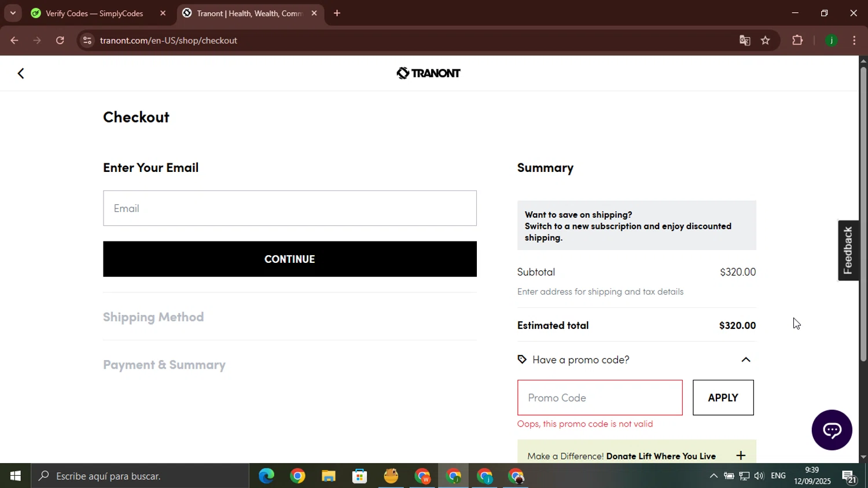This screenshot has height=488, width=868.
Task: Show hidden system tray icons
Action: [x=713, y=476]
